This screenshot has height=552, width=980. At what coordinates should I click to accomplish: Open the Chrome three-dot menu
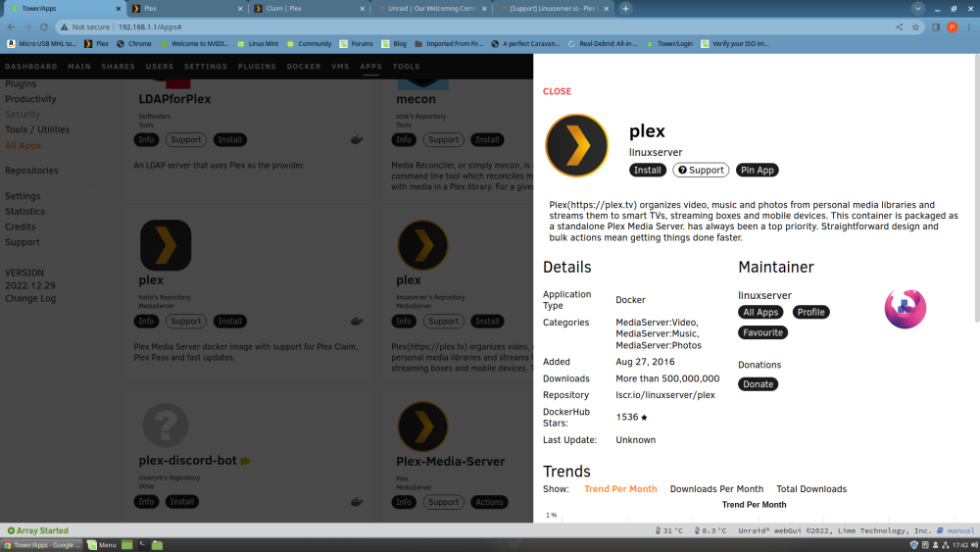click(969, 26)
